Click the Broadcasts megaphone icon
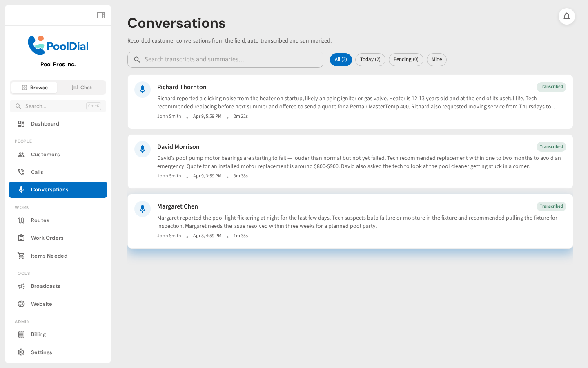This screenshot has height=368, width=588. 21,286
